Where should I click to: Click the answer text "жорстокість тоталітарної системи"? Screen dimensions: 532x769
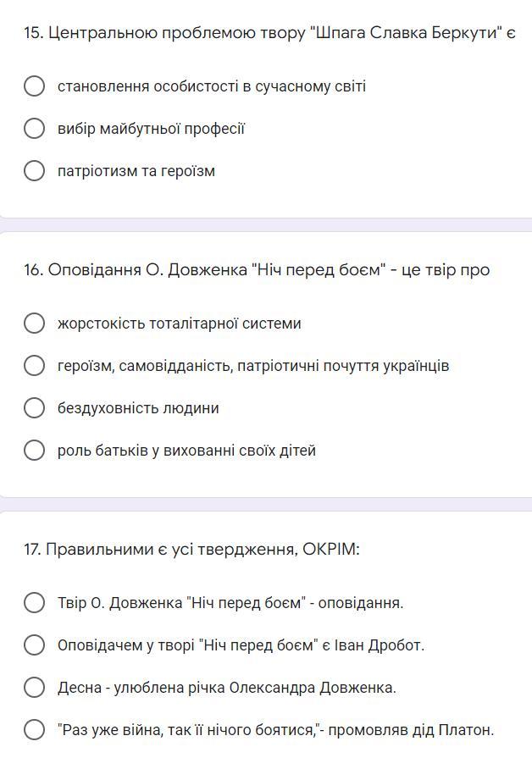click(x=180, y=324)
